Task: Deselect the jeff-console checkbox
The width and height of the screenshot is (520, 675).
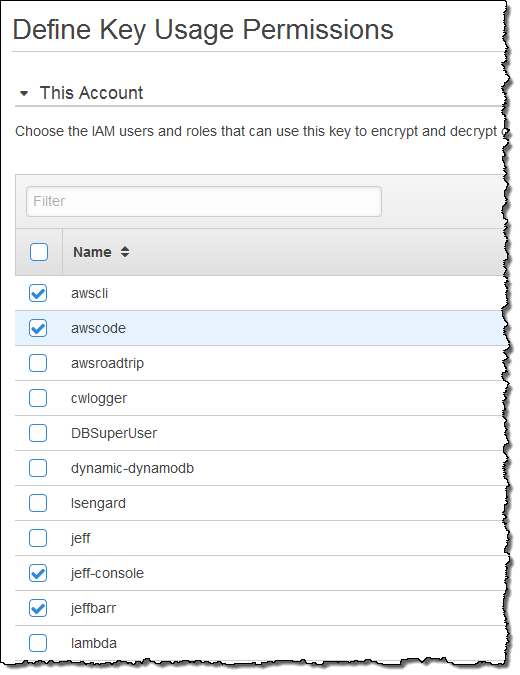Action: pyautogui.click(x=38, y=573)
